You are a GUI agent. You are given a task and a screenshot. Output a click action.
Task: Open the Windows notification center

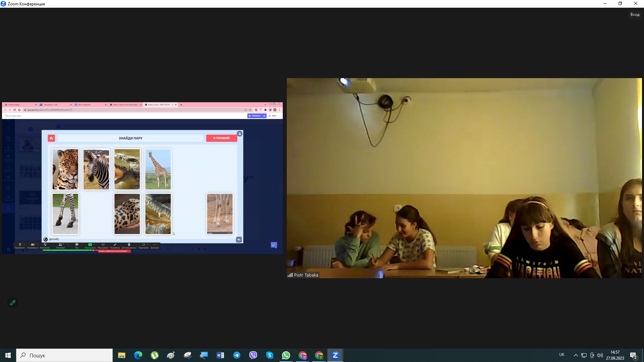634,356
